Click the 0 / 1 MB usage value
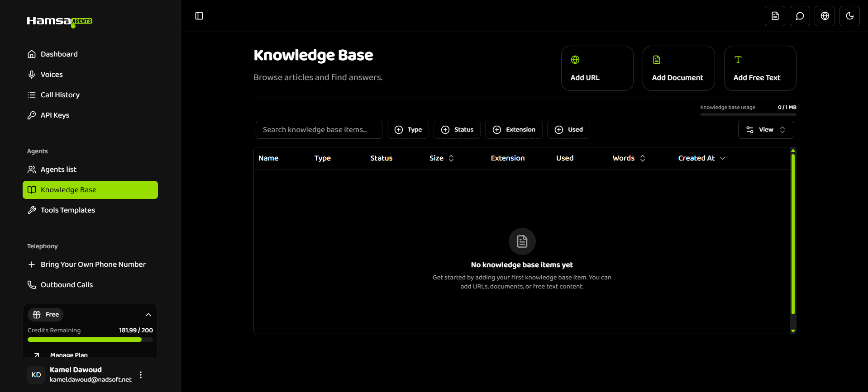The width and height of the screenshot is (868, 392). click(787, 107)
